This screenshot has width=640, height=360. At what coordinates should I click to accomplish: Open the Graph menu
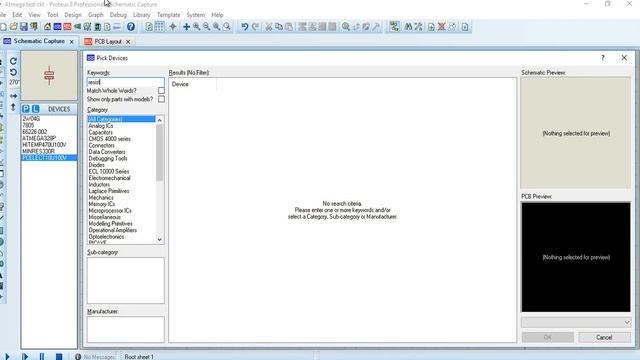tap(96, 15)
